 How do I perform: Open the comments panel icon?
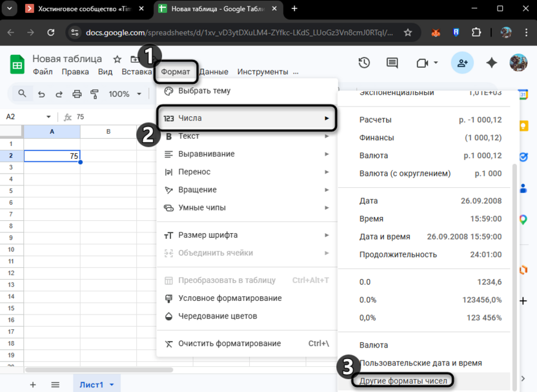point(392,63)
